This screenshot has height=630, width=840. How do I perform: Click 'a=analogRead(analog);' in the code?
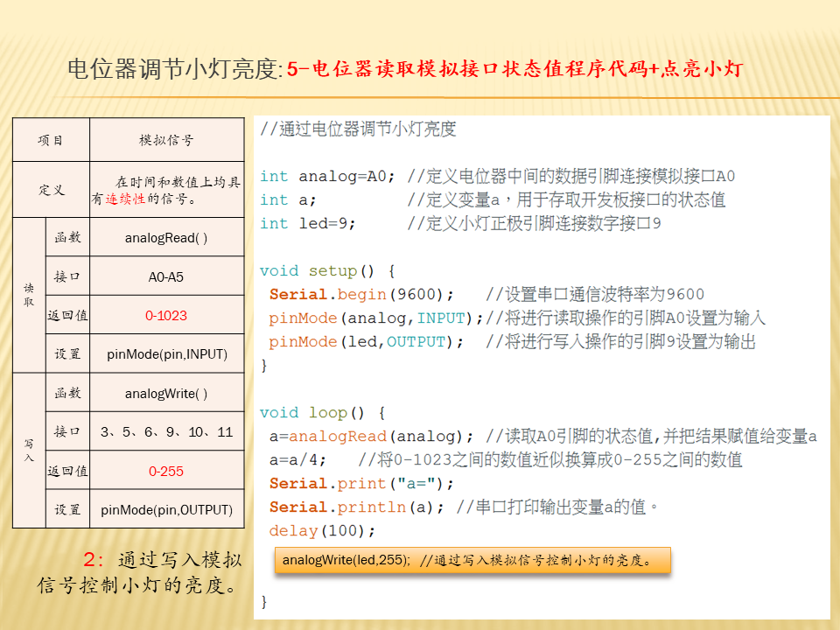click(371, 436)
